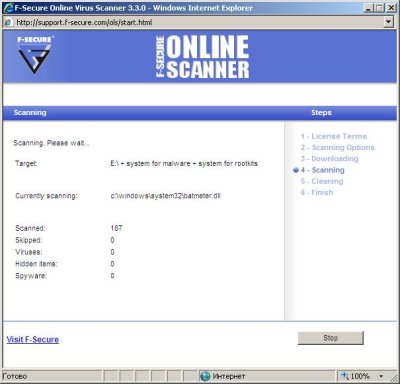Viewport: 400px width, 384px height.
Task: Expand the address bar dropdown arrow
Action: 388,22
